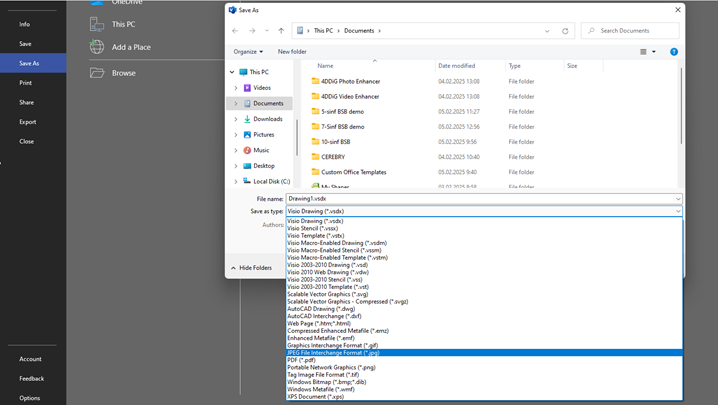The height and width of the screenshot is (405, 718).
Task: Open the address bar history dropdown
Action: click(547, 31)
